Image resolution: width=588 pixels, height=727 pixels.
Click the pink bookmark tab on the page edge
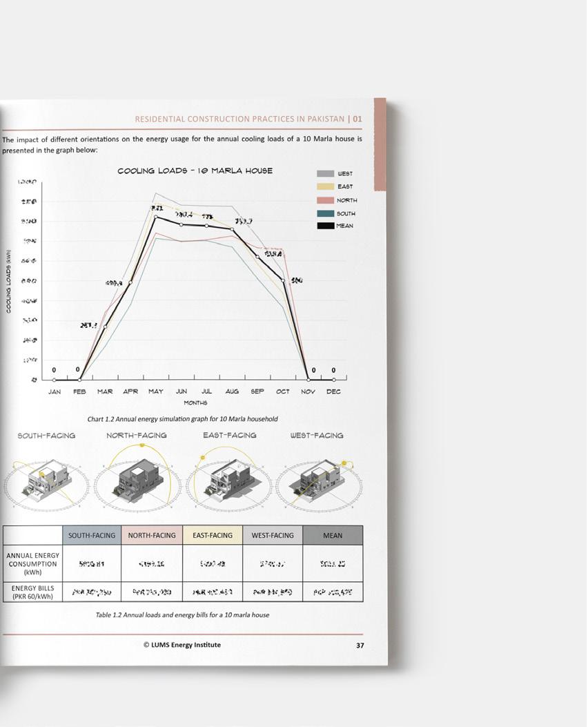click(380, 144)
